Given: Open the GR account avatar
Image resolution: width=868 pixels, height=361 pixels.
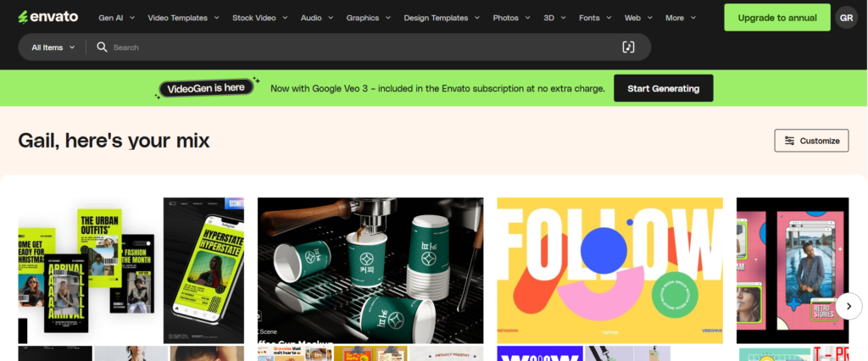Looking at the screenshot, I should (x=846, y=17).
